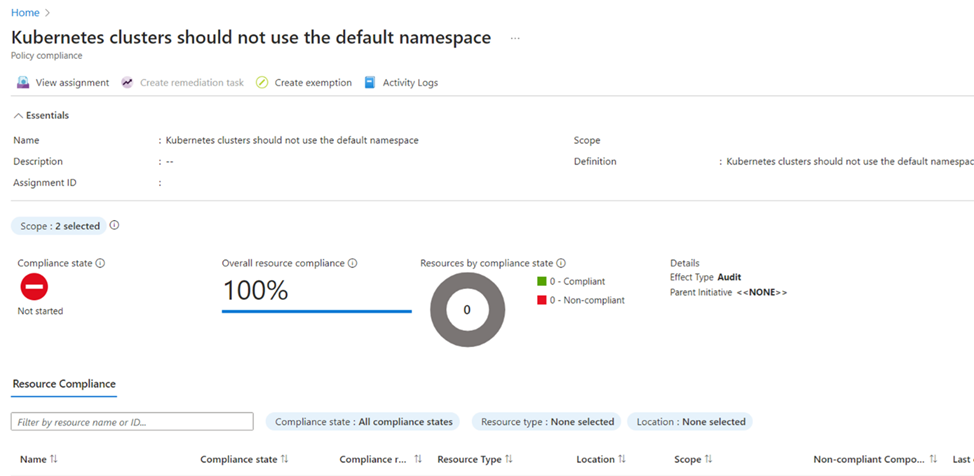Screen dimensions: 974x476
Task: Click the Name column header
Action: [x=34, y=459]
